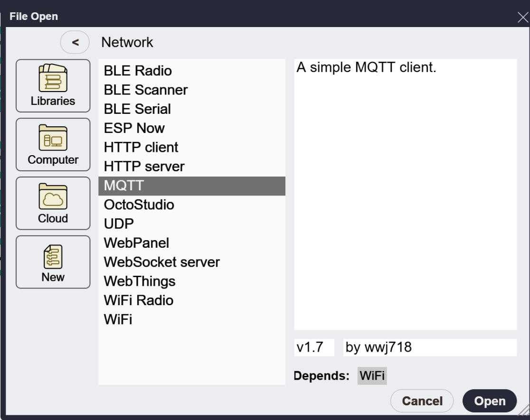Go back with the < button
This screenshot has width=530, height=420.
tap(75, 42)
